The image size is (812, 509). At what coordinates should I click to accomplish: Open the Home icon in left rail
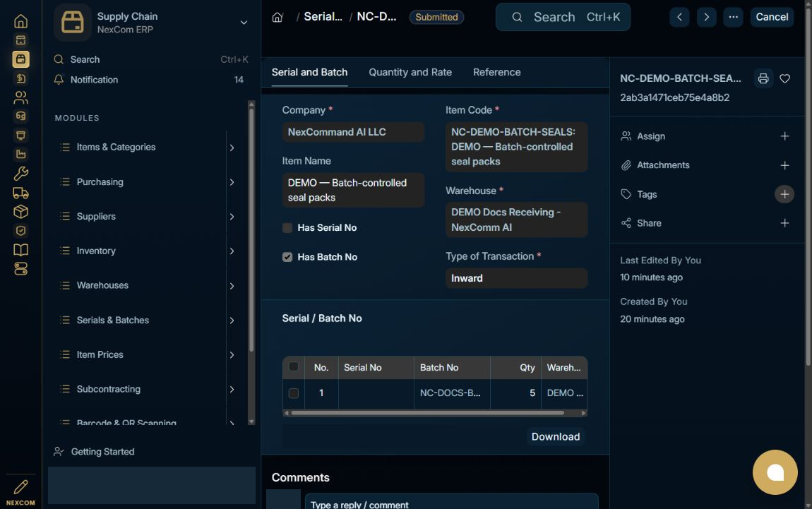pos(20,21)
